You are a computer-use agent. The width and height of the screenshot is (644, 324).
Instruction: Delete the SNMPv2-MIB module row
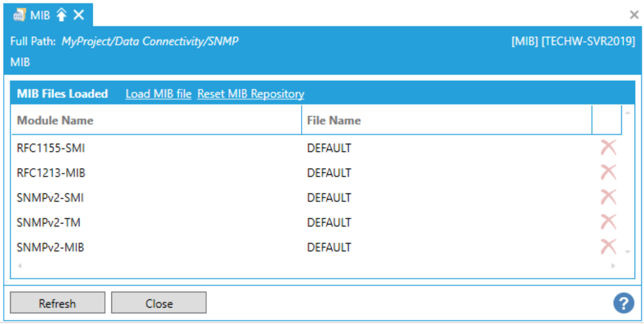click(x=608, y=246)
